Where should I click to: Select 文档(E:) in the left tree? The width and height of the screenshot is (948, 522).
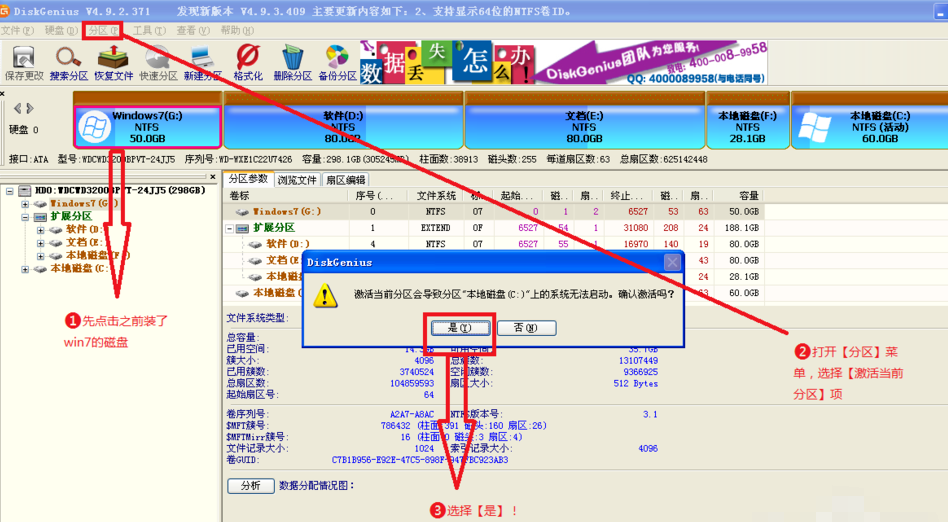tap(85, 243)
